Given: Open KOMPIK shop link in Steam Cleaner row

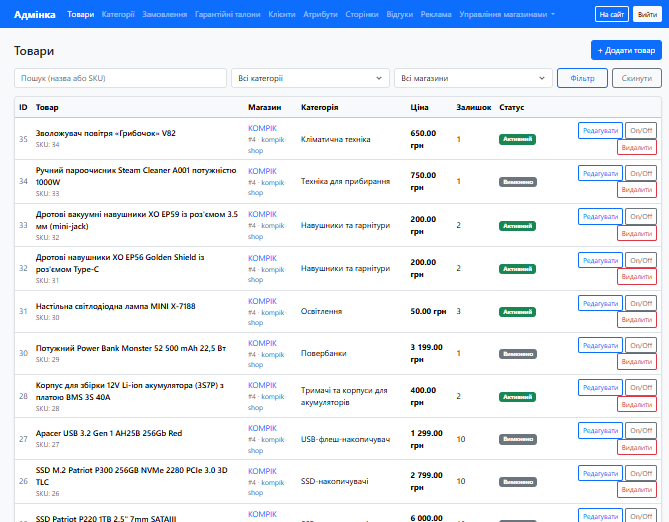Looking at the screenshot, I should pyautogui.click(x=262, y=171).
